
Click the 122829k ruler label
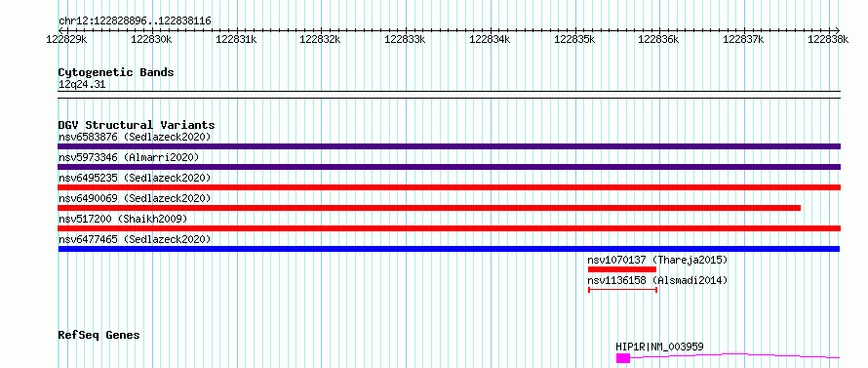point(66,39)
